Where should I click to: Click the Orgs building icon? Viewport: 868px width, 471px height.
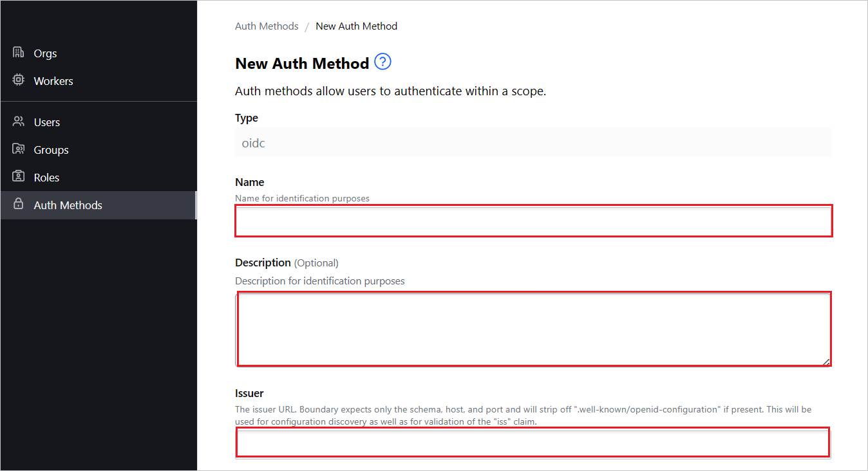pos(18,53)
